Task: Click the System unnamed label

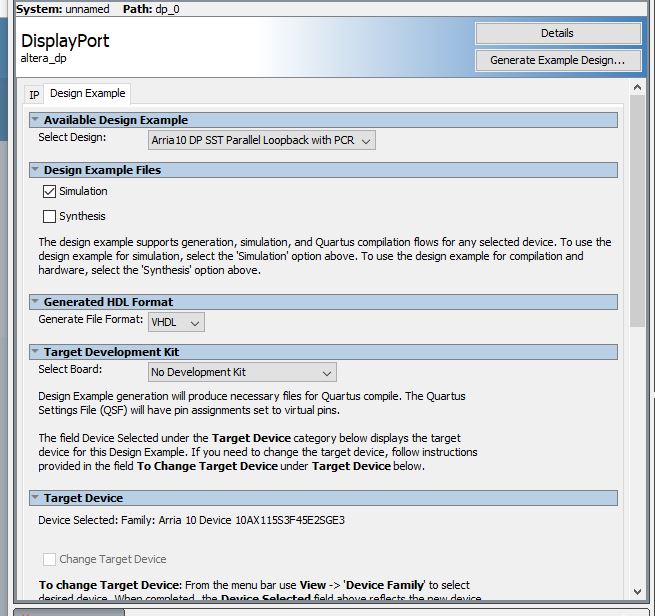Action: tap(63, 9)
